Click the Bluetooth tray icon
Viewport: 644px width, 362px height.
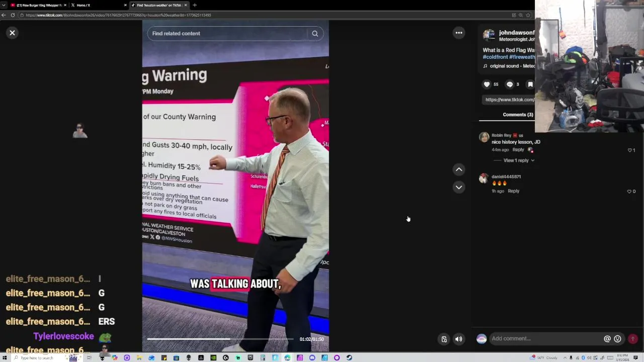[x=583, y=358]
